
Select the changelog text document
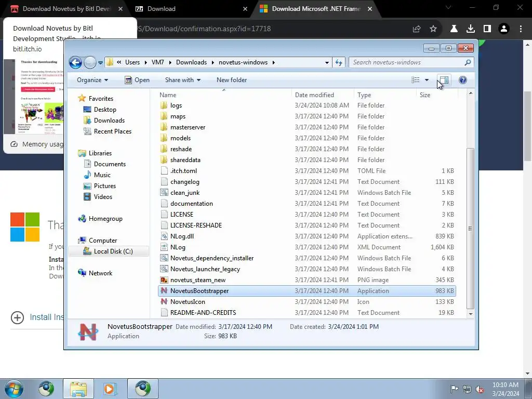click(184, 182)
